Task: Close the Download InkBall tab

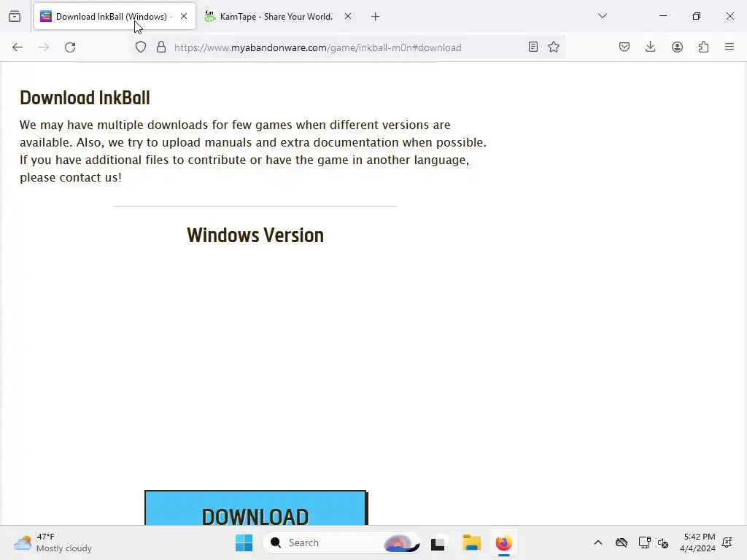Action: [x=184, y=17]
